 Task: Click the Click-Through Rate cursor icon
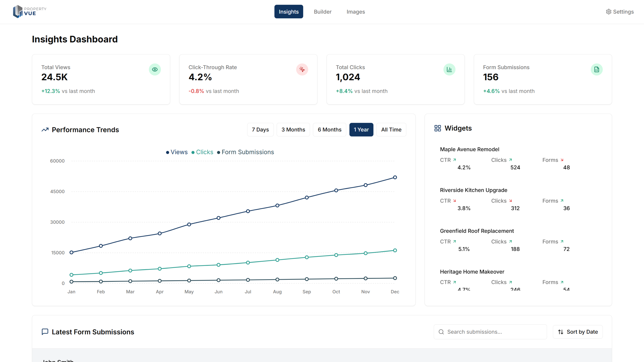pos(302,69)
